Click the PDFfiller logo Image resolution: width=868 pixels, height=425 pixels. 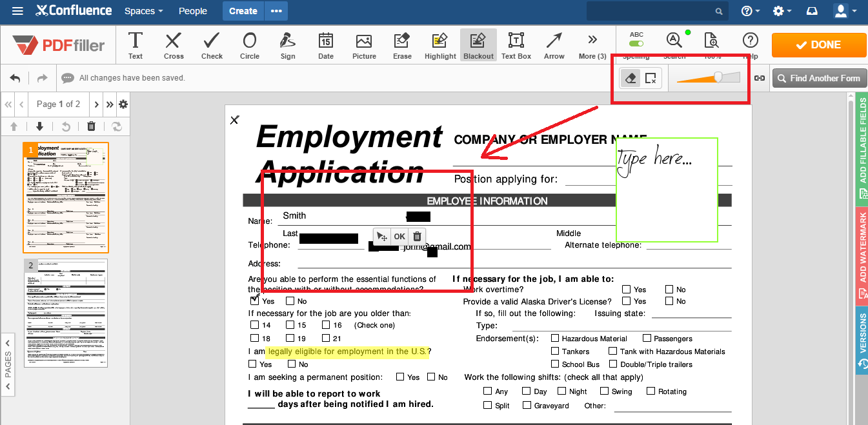(59, 45)
